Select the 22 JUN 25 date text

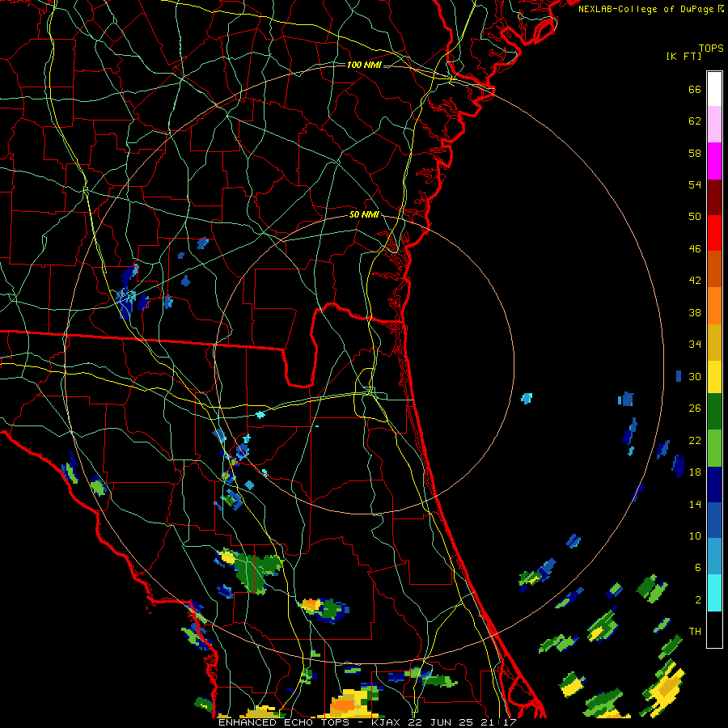(441, 722)
